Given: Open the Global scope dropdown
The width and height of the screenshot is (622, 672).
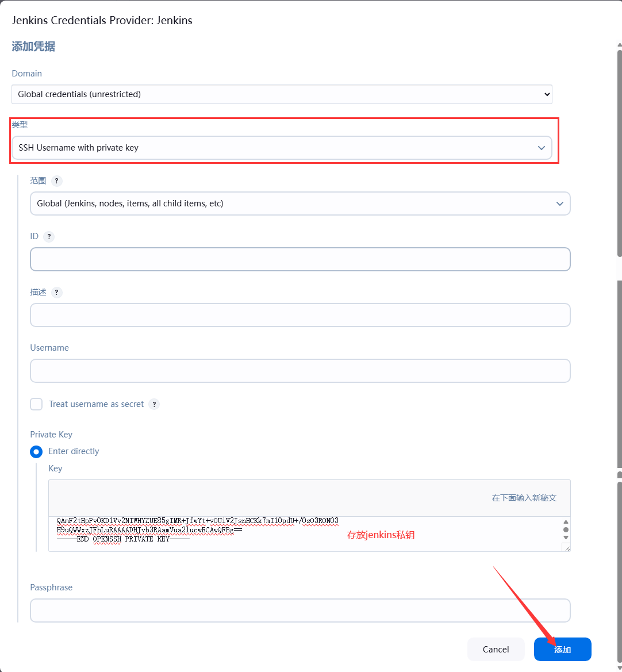Looking at the screenshot, I should [300, 203].
